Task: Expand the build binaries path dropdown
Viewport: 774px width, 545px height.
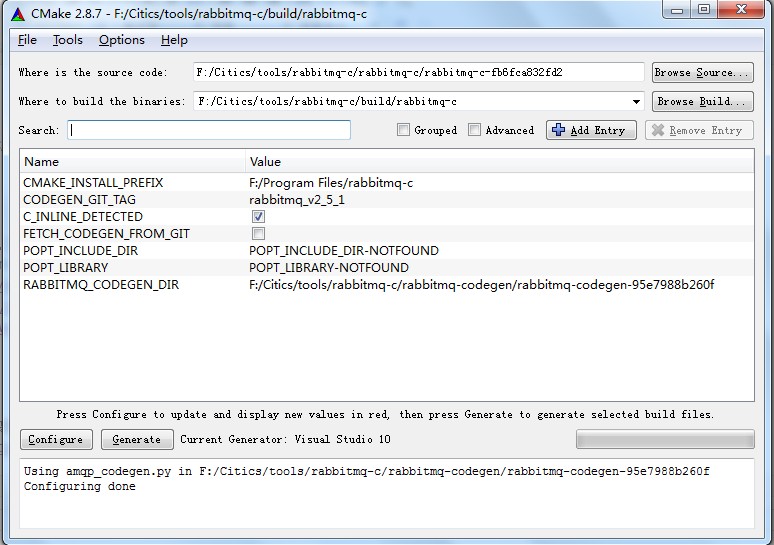Action: [x=636, y=102]
